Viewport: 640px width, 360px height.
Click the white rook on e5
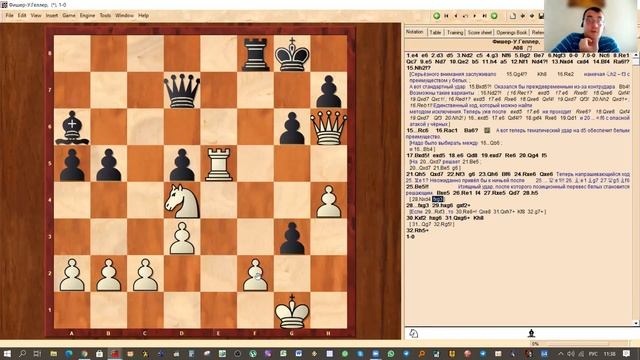219,164
